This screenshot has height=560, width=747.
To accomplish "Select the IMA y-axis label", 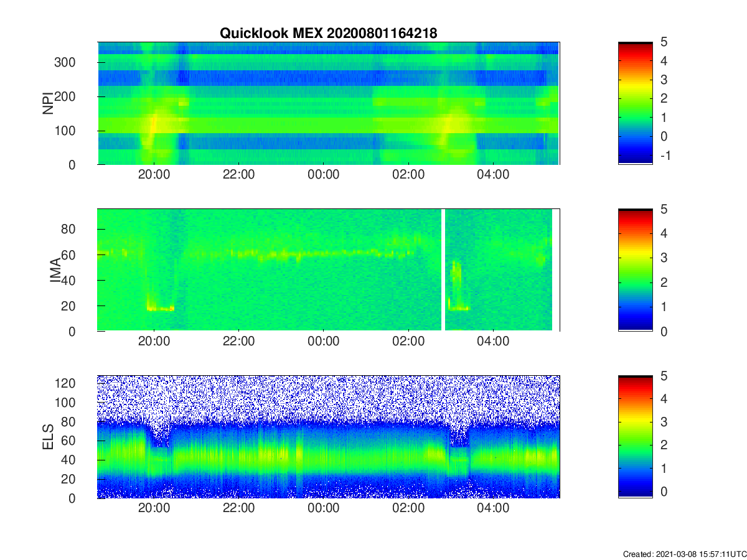I will tap(55, 270).
